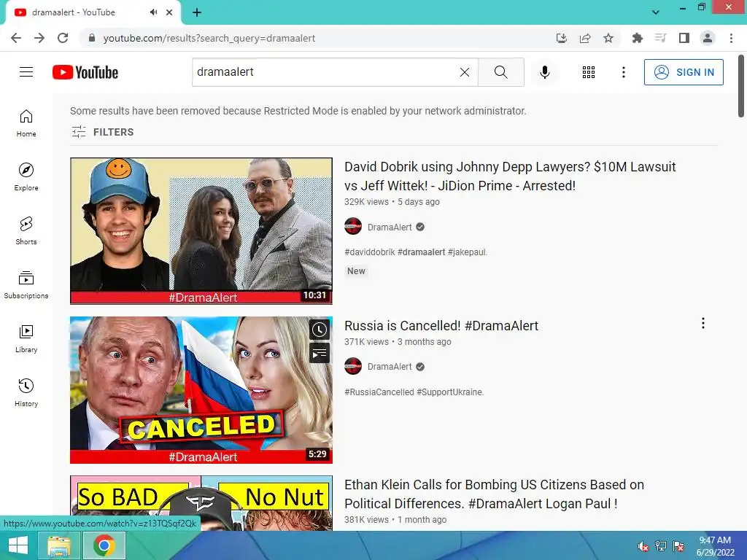747x560 pixels.
Task: Click the 371K views 3 months ago text
Action: pos(398,342)
